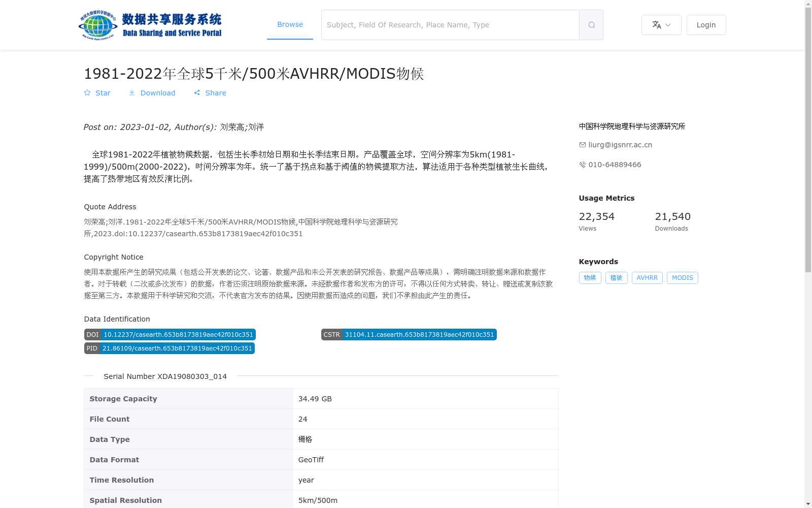Click the phone number 010-64889466
The width and height of the screenshot is (812, 508).
pos(615,165)
